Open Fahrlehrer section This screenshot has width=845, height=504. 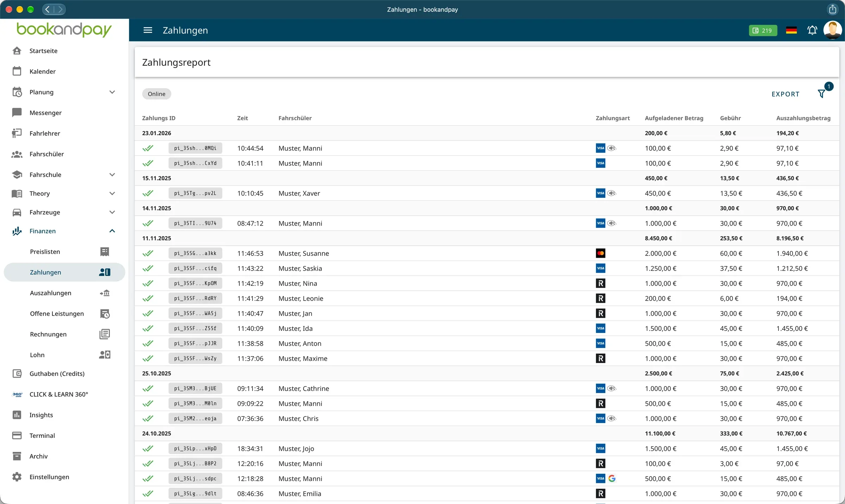45,133
